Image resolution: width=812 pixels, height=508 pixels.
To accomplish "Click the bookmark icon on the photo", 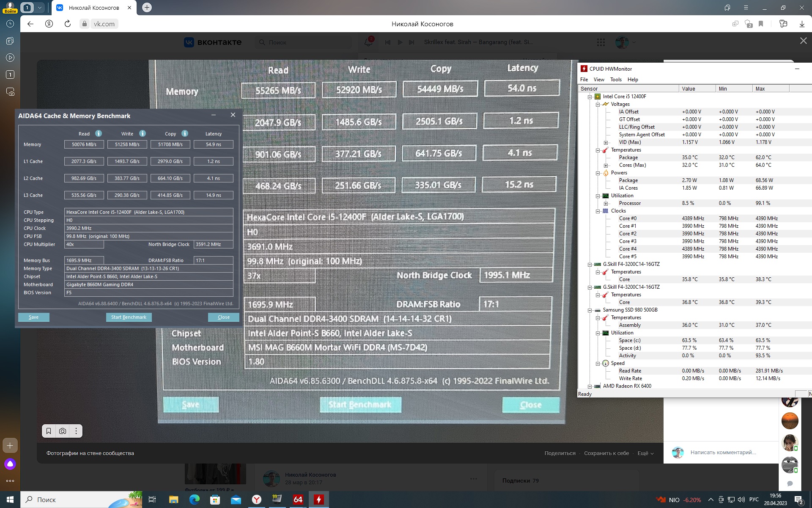I will pyautogui.click(x=49, y=431).
